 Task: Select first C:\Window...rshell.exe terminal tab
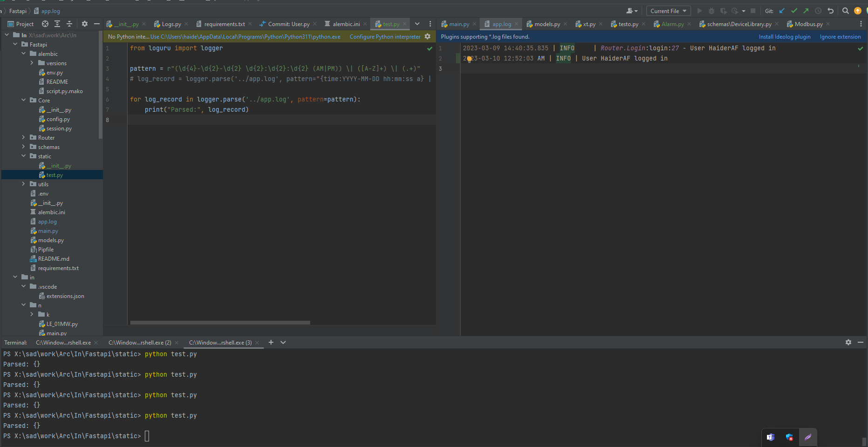tap(63, 342)
